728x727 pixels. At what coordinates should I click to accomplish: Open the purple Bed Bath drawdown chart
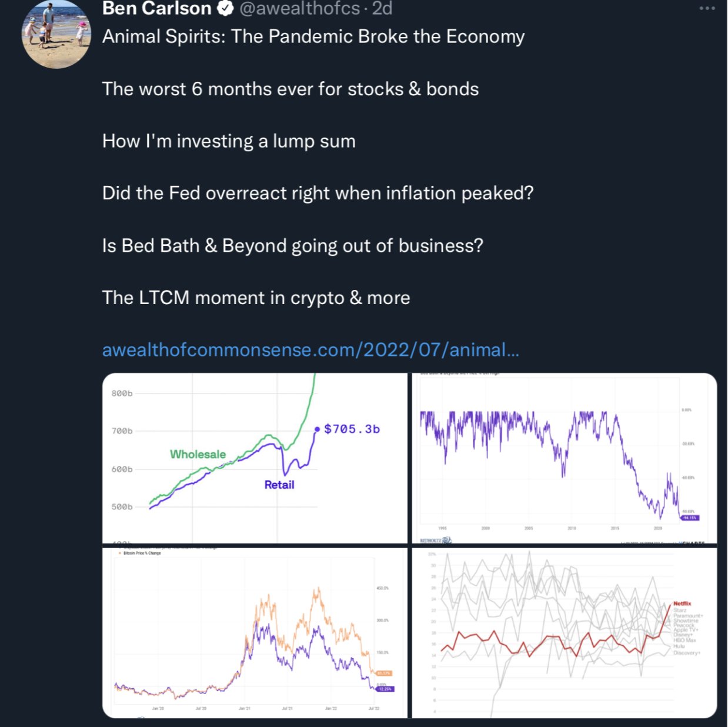pyautogui.click(x=564, y=458)
